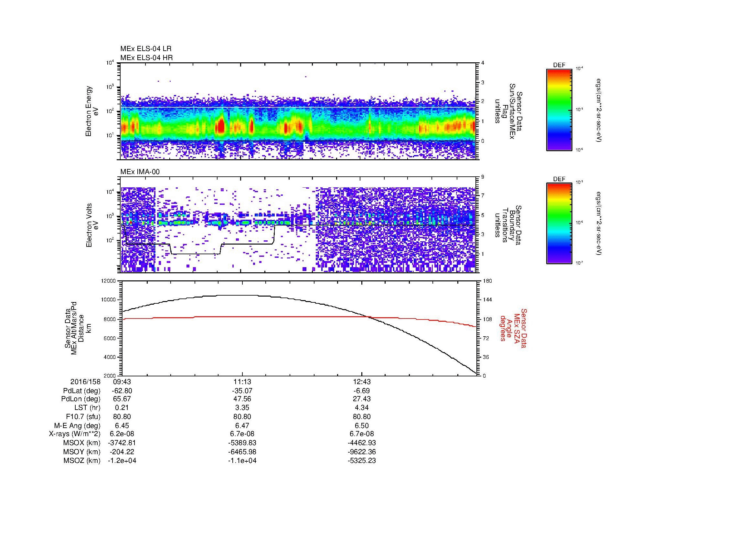The image size is (756, 534).
Task: Click the MSOX value '-4462.93'
Action: point(362,443)
